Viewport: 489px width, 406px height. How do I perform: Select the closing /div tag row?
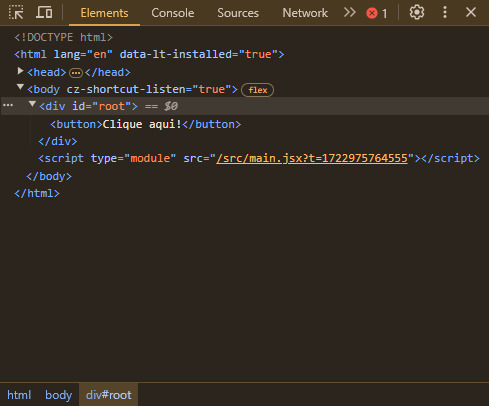point(58,141)
